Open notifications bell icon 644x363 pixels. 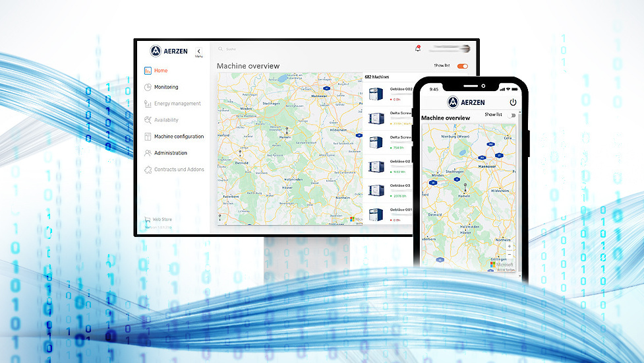tap(418, 48)
